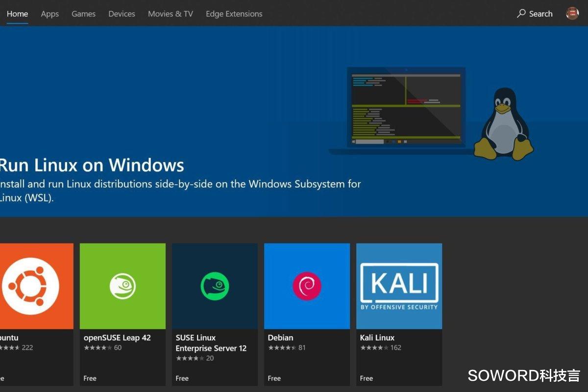
Task: Click the Search button
Action: (535, 14)
